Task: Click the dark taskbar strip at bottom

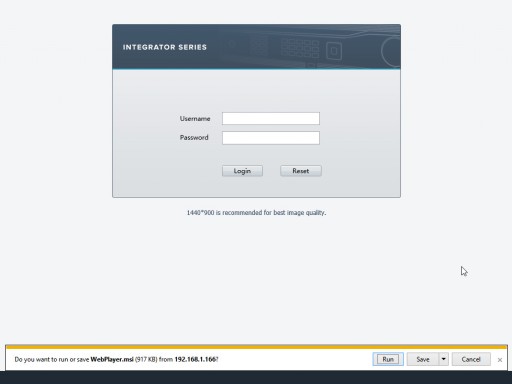Action: pyautogui.click(x=256, y=377)
